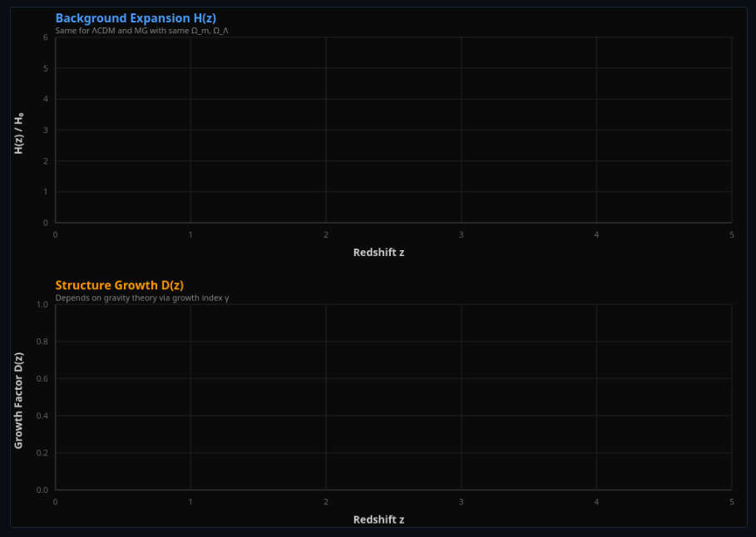The width and height of the screenshot is (756, 537).
Task: Click x-axis tick 1 on growth chart
Action: point(190,502)
